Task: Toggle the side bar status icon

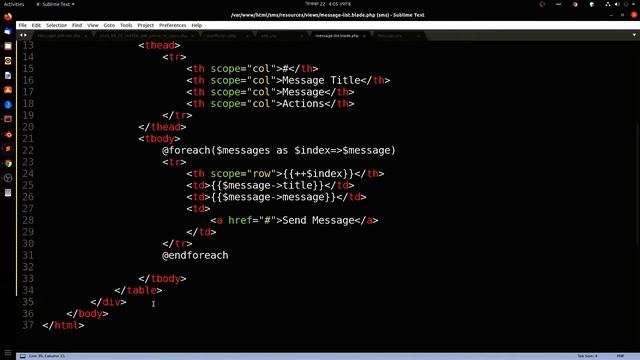Action: point(23,356)
